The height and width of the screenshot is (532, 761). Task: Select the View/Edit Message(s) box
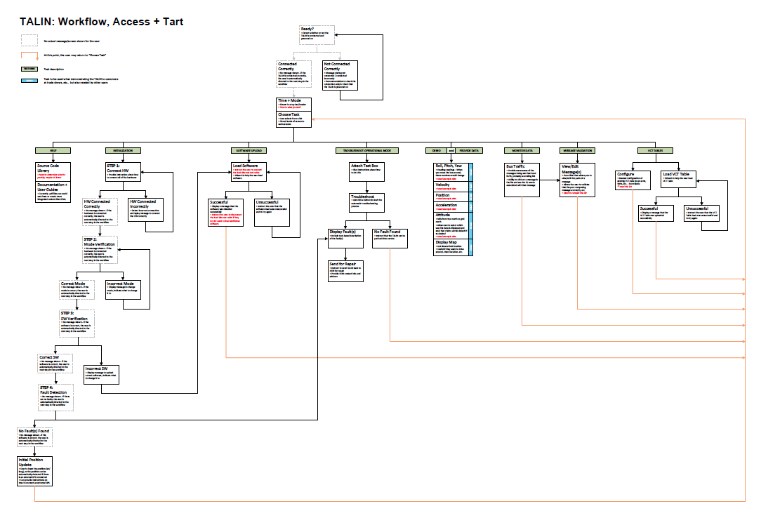[578, 178]
